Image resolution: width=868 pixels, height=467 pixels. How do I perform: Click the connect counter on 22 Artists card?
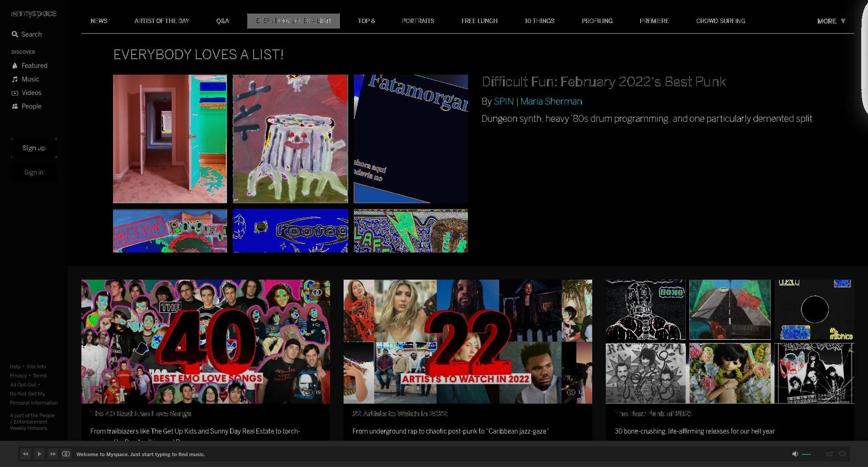(x=575, y=392)
